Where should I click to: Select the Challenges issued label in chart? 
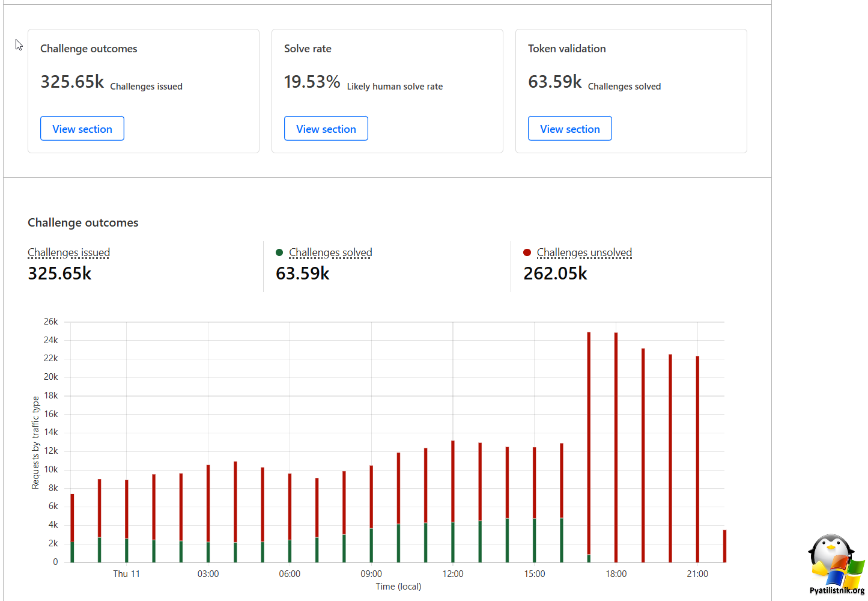[69, 252]
